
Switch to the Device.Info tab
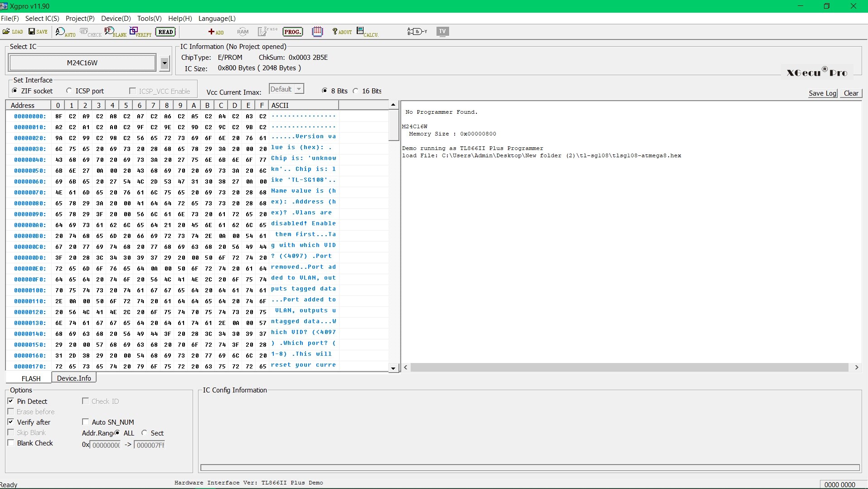point(74,378)
